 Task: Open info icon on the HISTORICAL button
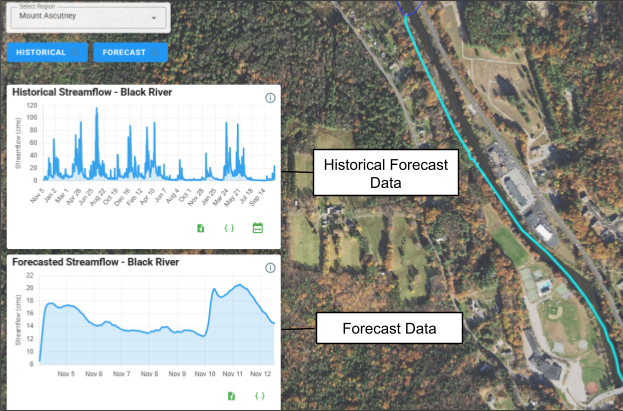75,52
